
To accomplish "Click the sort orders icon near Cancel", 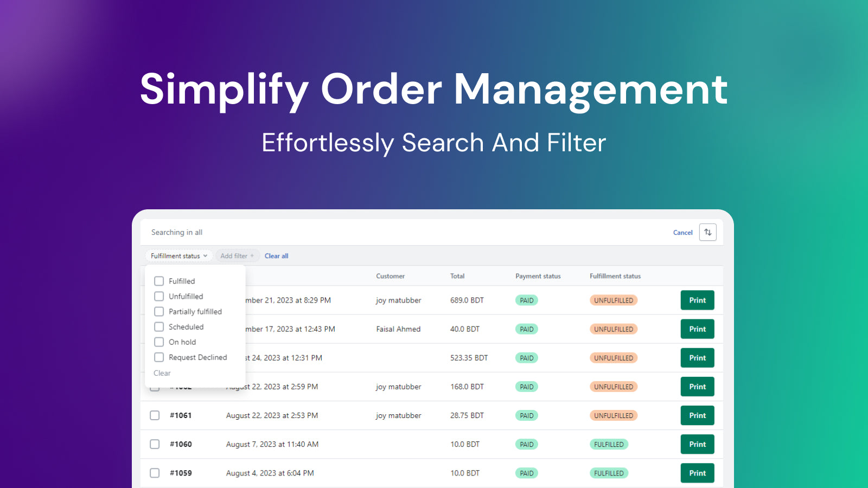I will [x=707, y=232].
